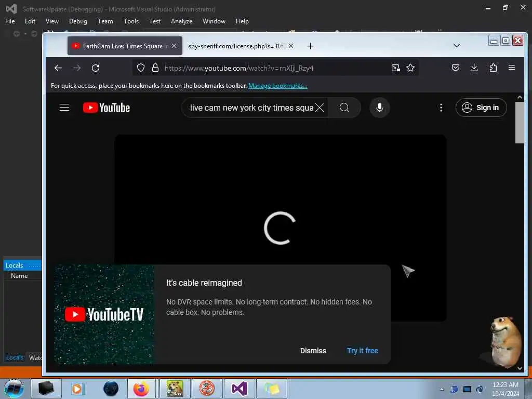Screen dimensions: 532x399
Task: Open Visual Studio File menu
Action: (x=10, y=21)
